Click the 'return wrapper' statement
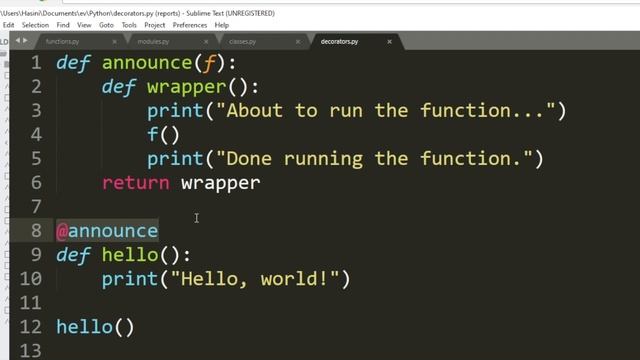Screen dimensions: 640x360 pyautogui.click(x=181, y=183)
